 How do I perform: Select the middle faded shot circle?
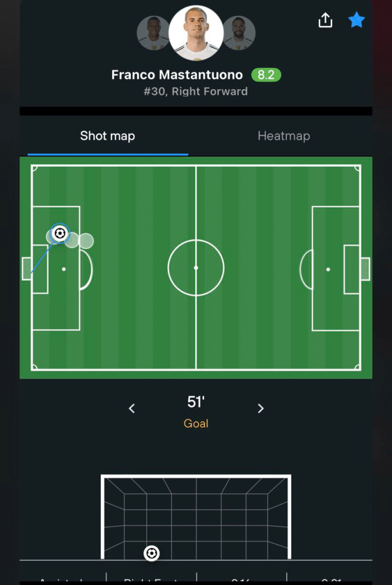(72, 241)
